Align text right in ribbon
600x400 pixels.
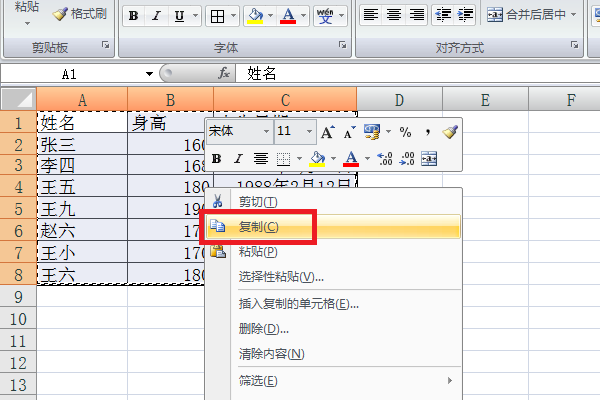click(417, 15)
